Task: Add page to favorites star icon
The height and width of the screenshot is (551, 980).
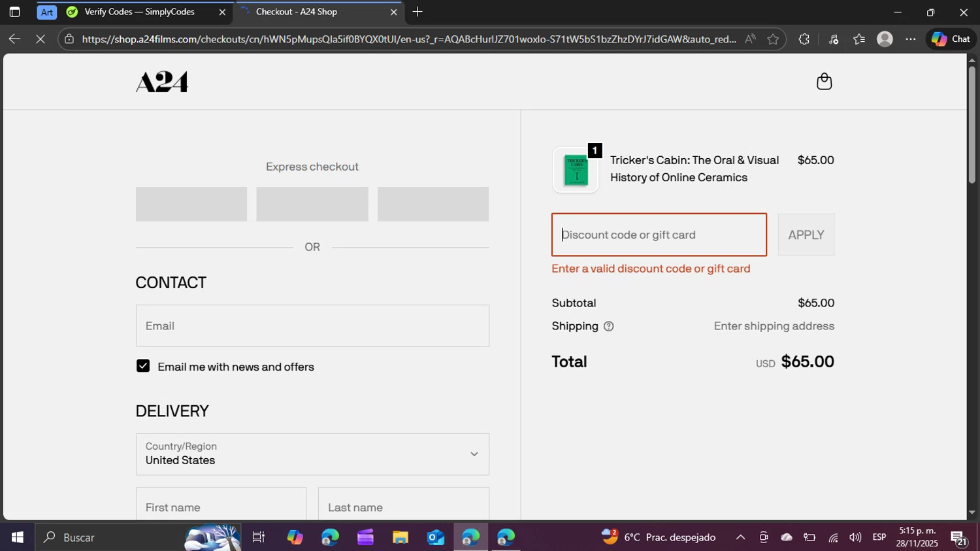Action: 773,39
